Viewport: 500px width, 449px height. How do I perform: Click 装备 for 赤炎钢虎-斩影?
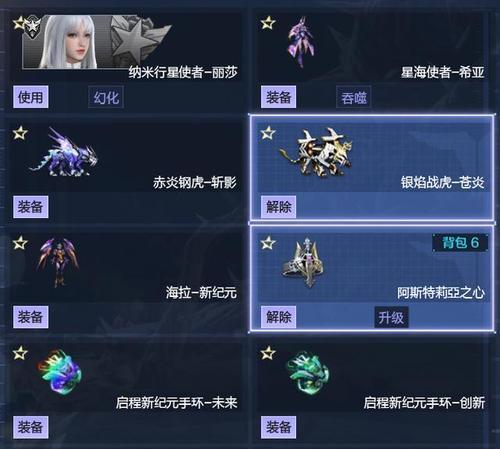(x=31, y=207)
